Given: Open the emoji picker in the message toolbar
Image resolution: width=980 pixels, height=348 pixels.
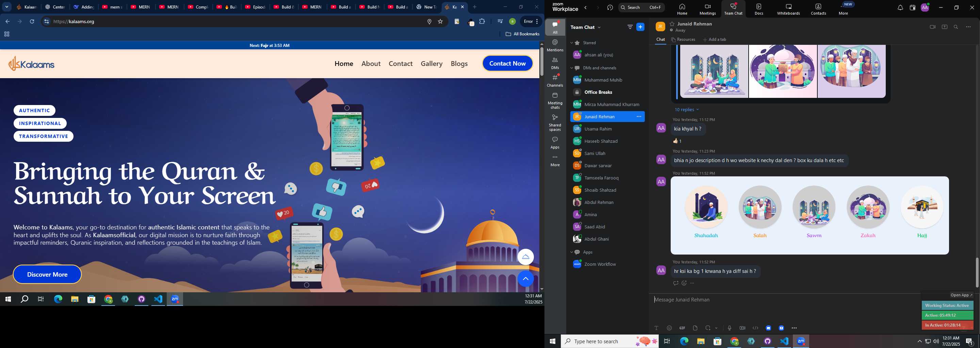Looking at the screenshot, I should (x=669, y=328).
